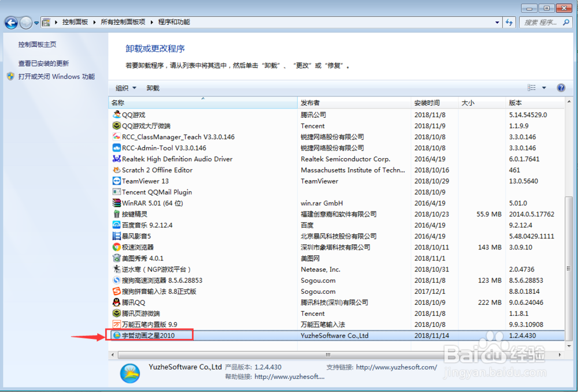Select size cell 222 MB

(x=490, y=302)
